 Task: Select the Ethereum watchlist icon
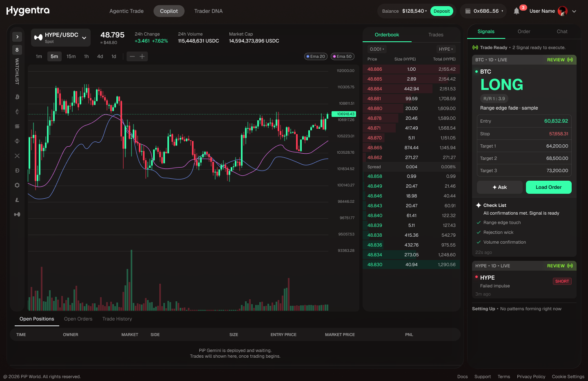coord(17,112)
